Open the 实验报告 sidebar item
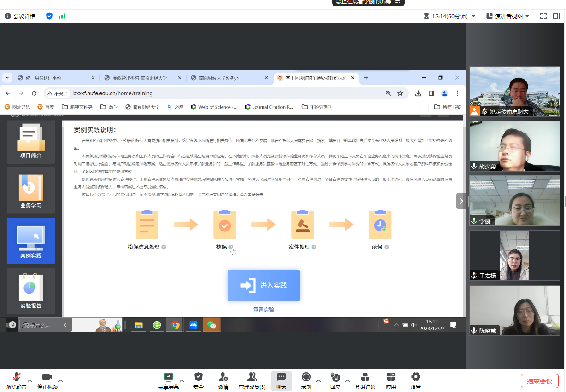This screenshot has height=392, width=566. point(31,292)
